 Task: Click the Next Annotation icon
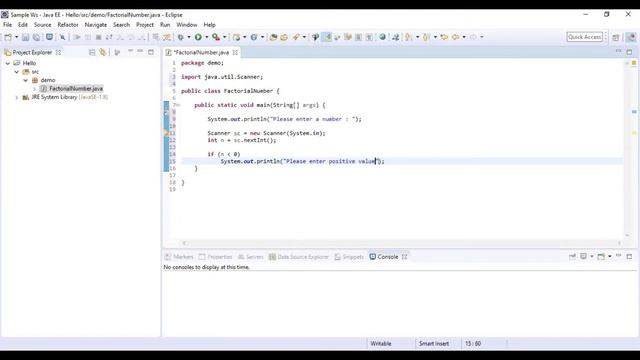(408, 37)
